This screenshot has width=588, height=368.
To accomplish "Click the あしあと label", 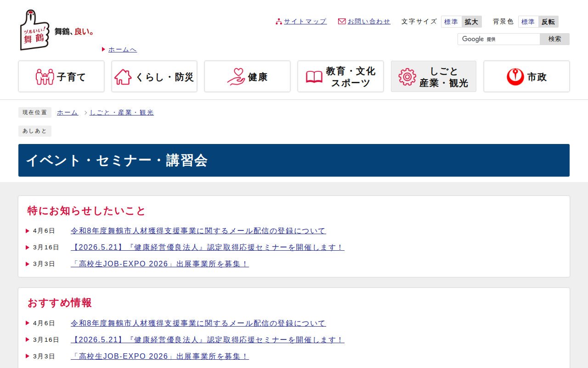I will (x=35, y=131).
